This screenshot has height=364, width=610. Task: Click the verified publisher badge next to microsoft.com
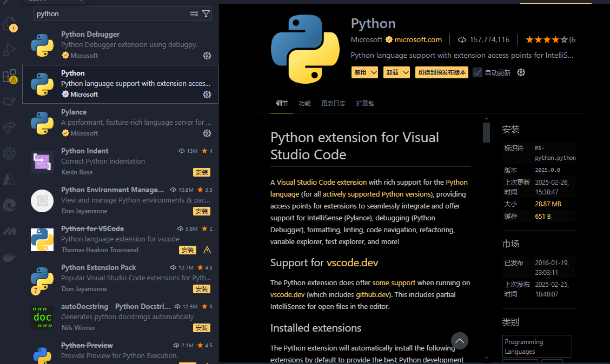pos(389,39)
